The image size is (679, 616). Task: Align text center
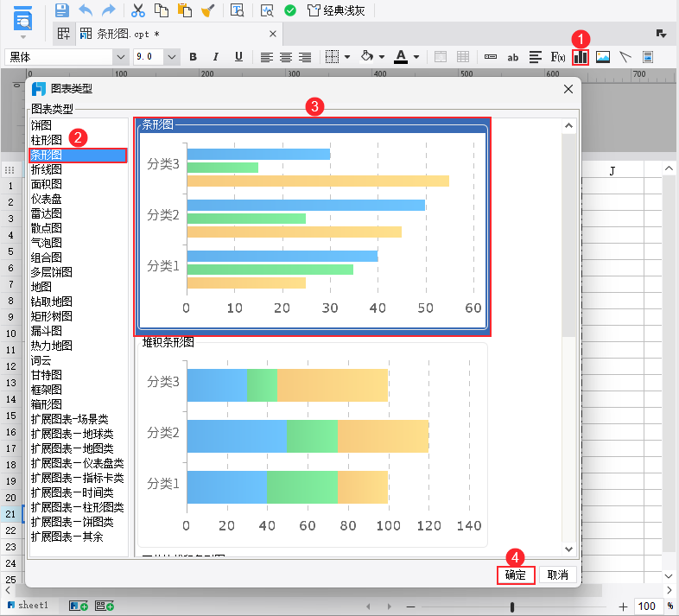coord(286,57)
